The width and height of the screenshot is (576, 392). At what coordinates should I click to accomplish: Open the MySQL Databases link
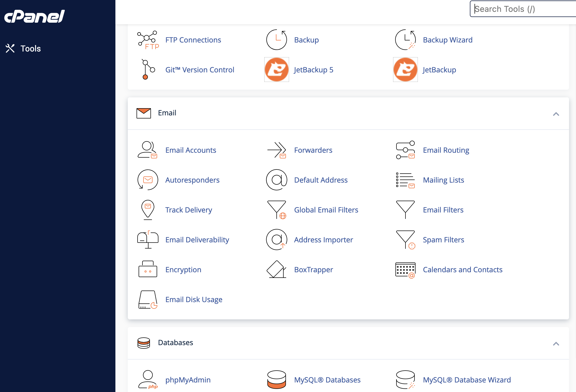pos(327,380)
